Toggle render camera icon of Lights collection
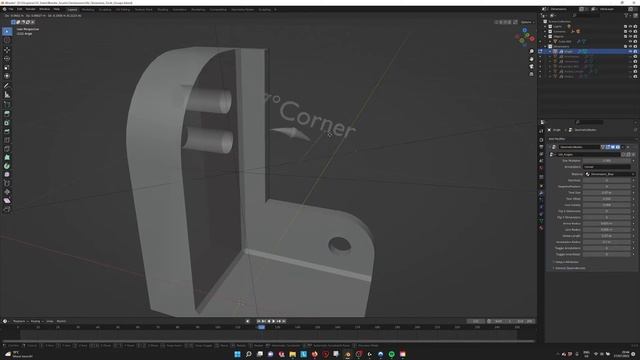 (x=635, y=26)
